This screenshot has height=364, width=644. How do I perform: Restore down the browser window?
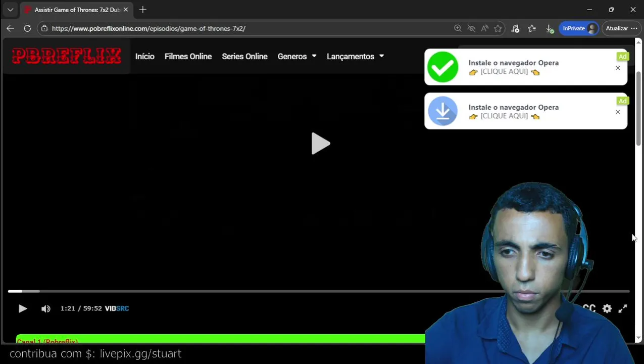[x=611, y=10]
